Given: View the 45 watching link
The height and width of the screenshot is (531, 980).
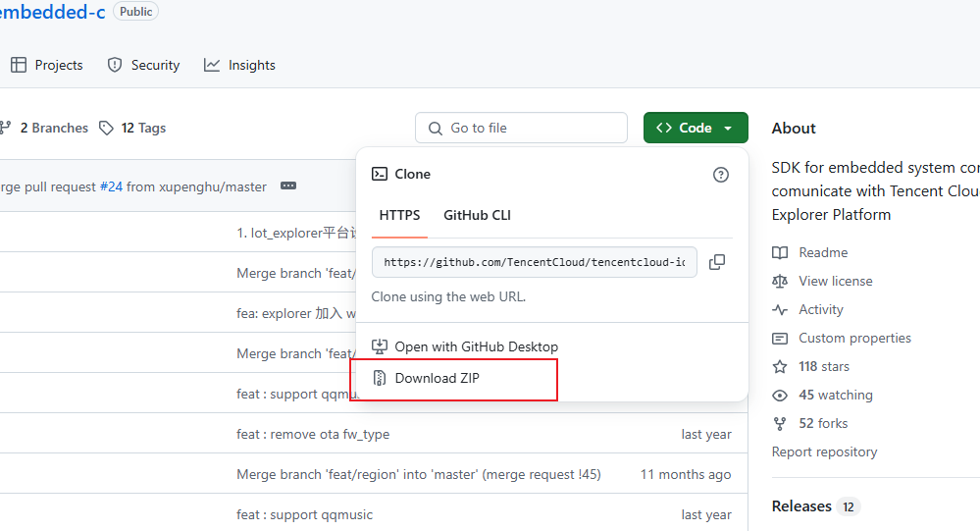Looking at the screenshot, I should pos(836,395).
